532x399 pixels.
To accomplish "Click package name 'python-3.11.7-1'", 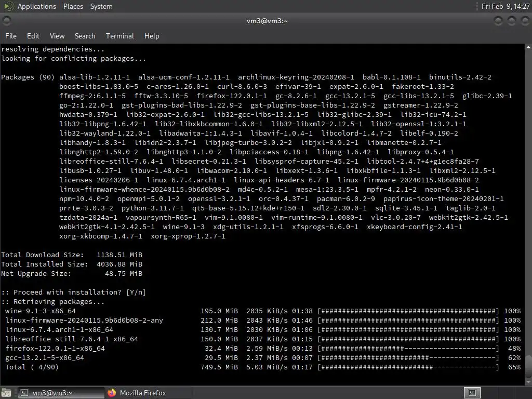I will 153,208.
